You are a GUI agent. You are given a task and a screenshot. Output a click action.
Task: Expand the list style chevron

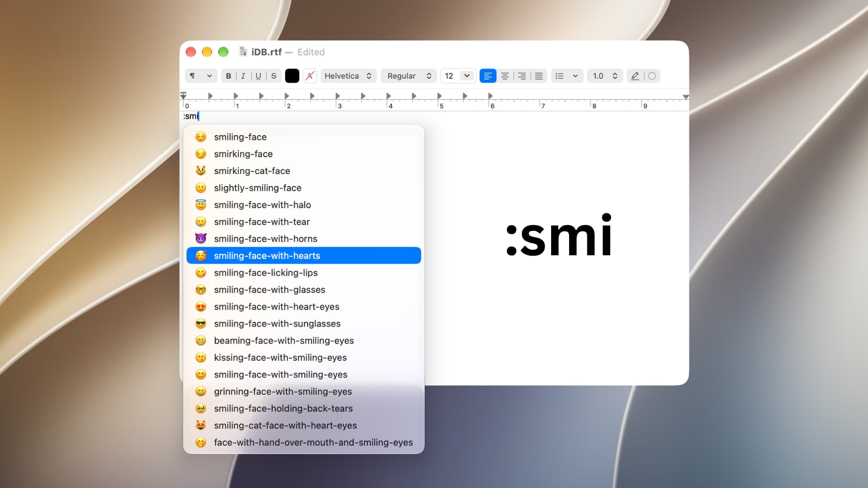[575, 76]
